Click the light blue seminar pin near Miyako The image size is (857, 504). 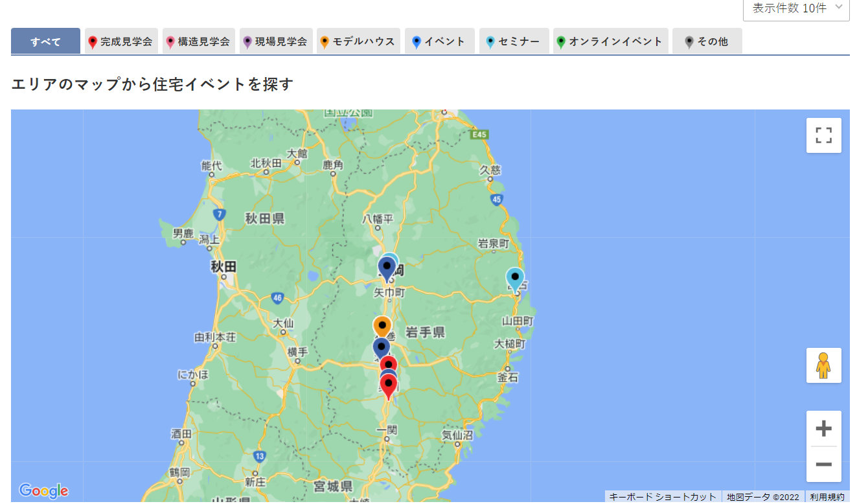(x=515, y=278)
